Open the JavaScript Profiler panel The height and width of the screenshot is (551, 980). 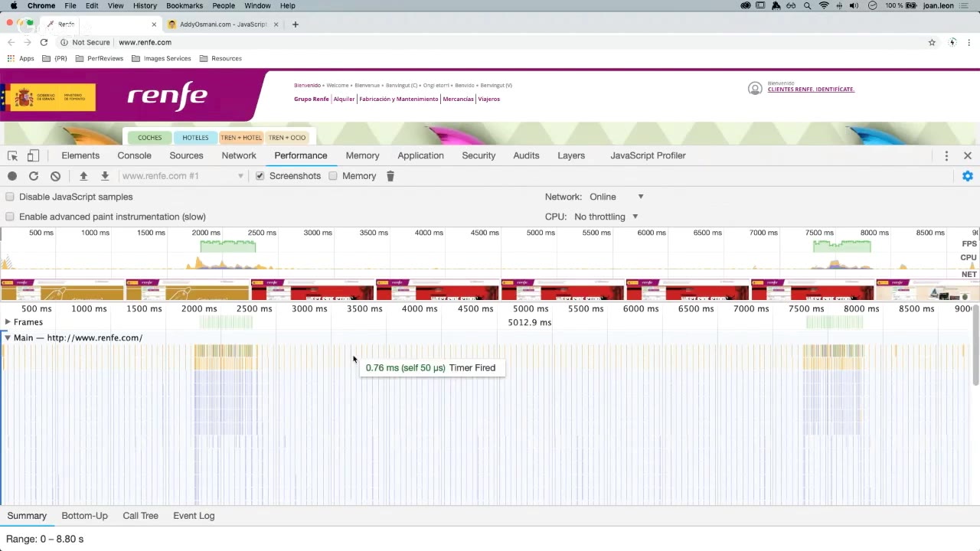(x=648, y=155)
